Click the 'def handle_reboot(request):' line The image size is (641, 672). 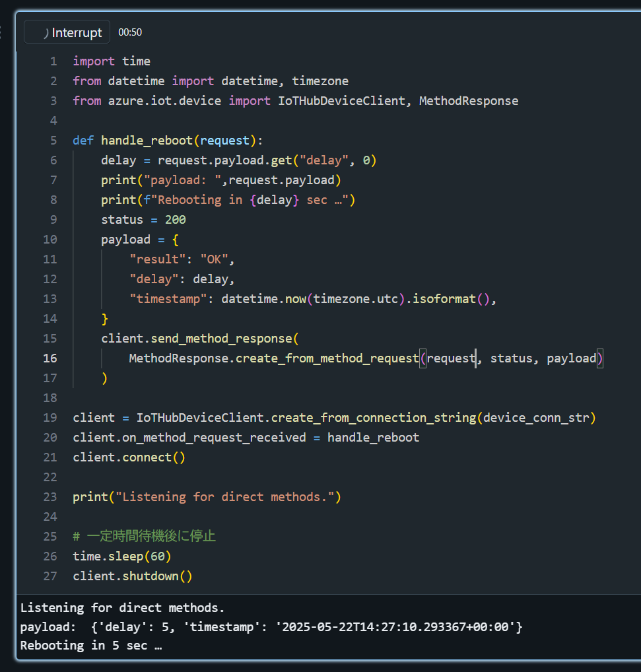(168, 141)
